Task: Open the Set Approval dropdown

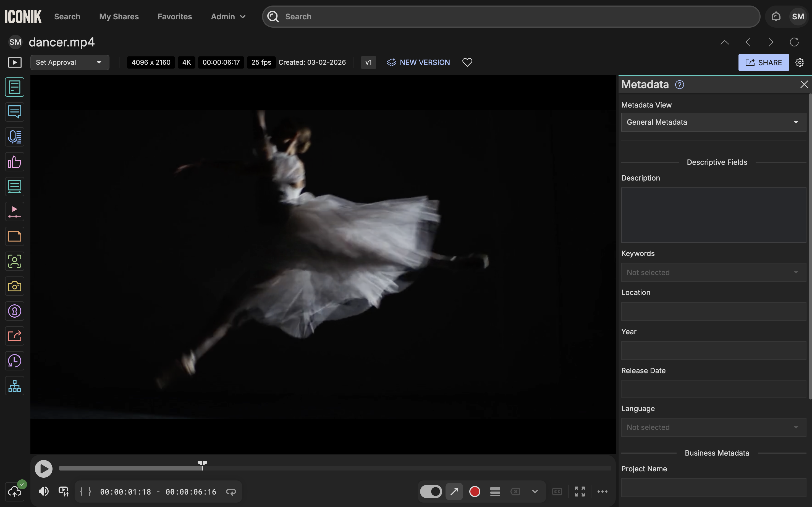Action: tap(69, 62)
